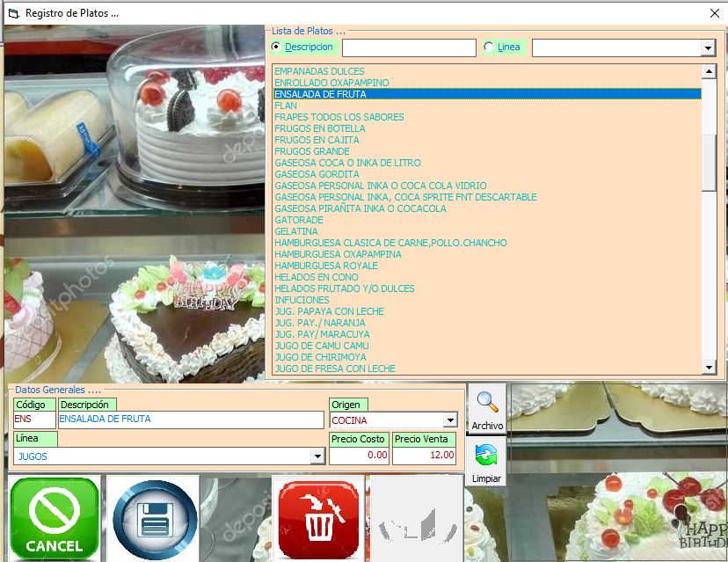Viewport: 728px width, 562px height.
Task: Choose HAMBURGUESA ROYALE in the list
Action: (325, 266)
